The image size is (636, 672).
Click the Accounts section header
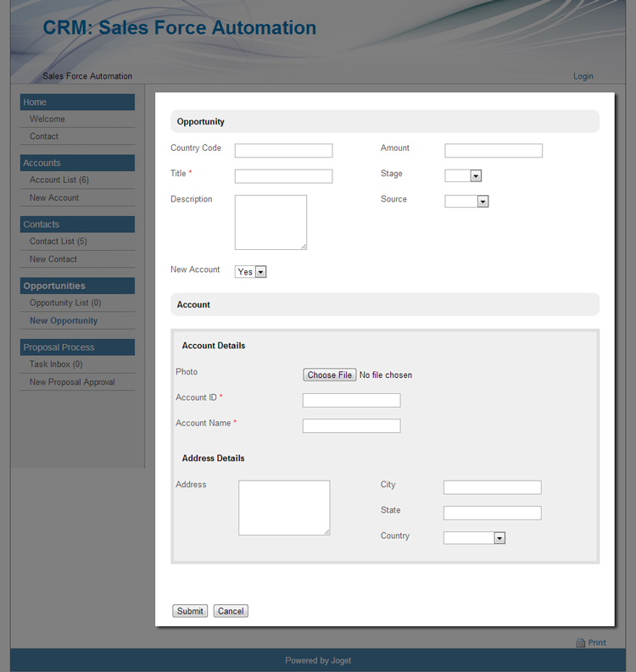tap(77, 163)
